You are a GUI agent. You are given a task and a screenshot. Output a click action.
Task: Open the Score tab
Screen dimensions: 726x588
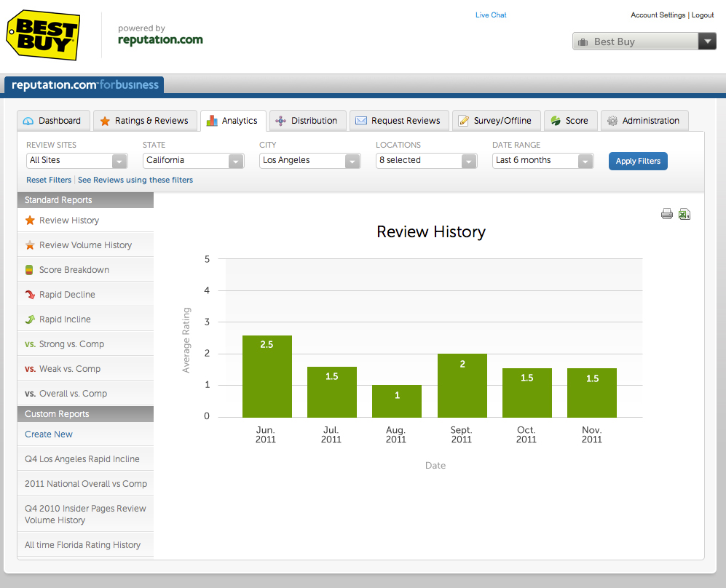pyautogui.click(x=570, y=121)
